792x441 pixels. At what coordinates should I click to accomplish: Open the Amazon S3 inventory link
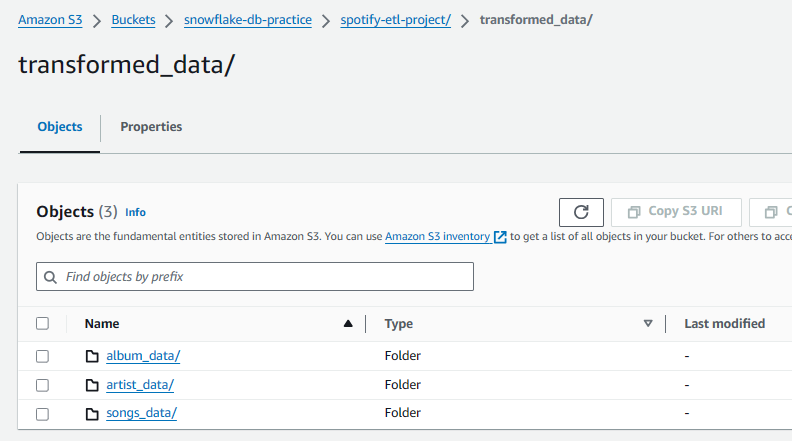437,236
